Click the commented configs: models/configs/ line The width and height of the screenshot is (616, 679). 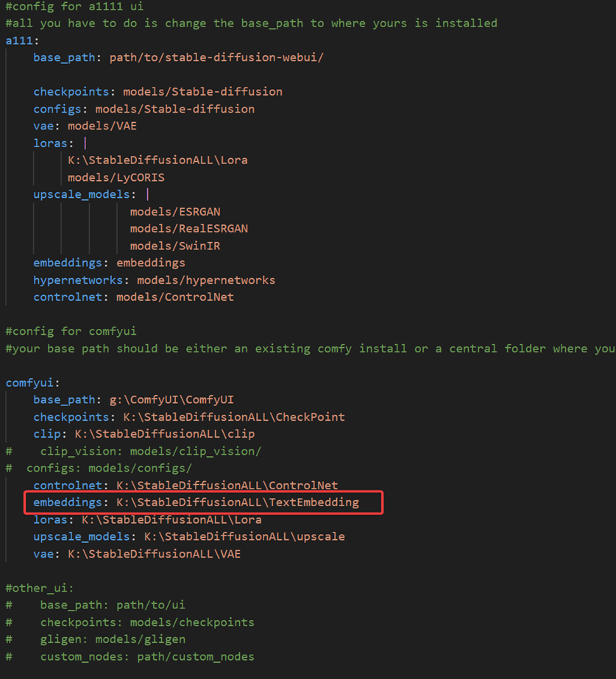[x=110, y=468]
